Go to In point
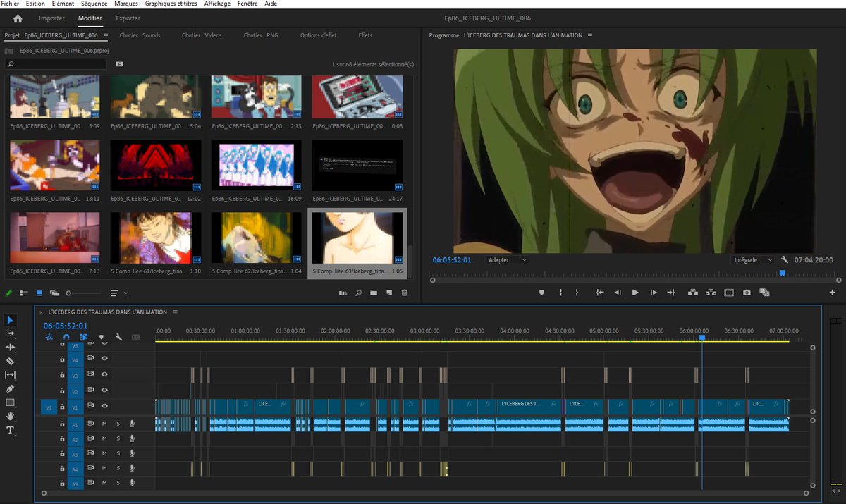846x504 pixels. coord(600,292)
